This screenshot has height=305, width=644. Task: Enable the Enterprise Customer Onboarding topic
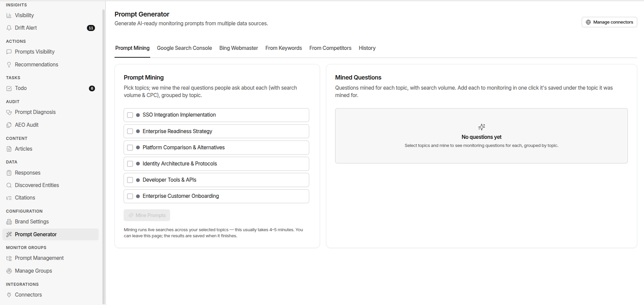click(x=130, y=196)
